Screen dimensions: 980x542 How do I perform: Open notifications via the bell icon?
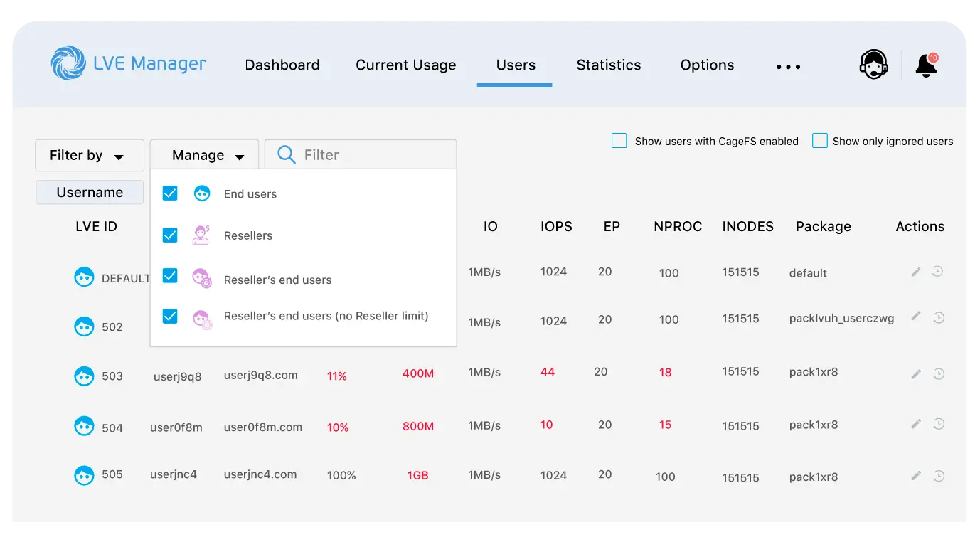925,65
